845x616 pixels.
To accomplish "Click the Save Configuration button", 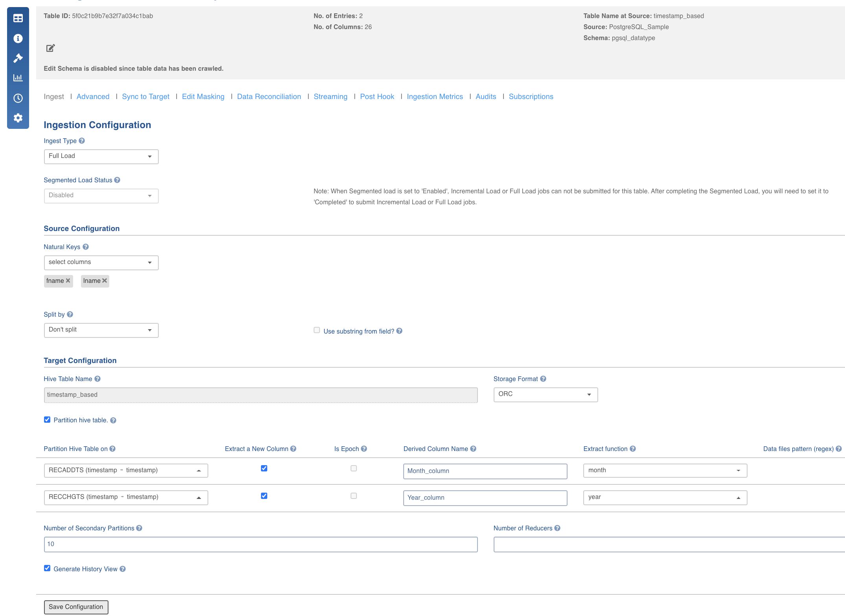I will 76,607.
